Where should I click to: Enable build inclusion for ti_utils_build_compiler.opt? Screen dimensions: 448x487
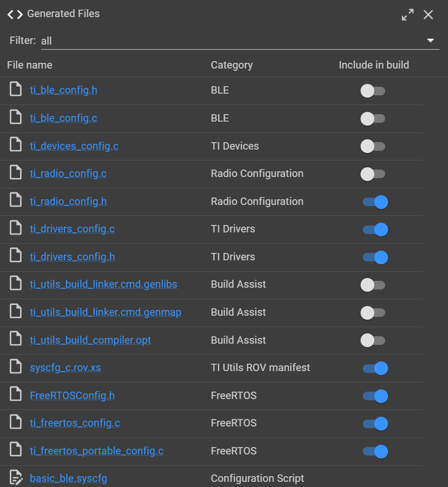tap(373, 340)
